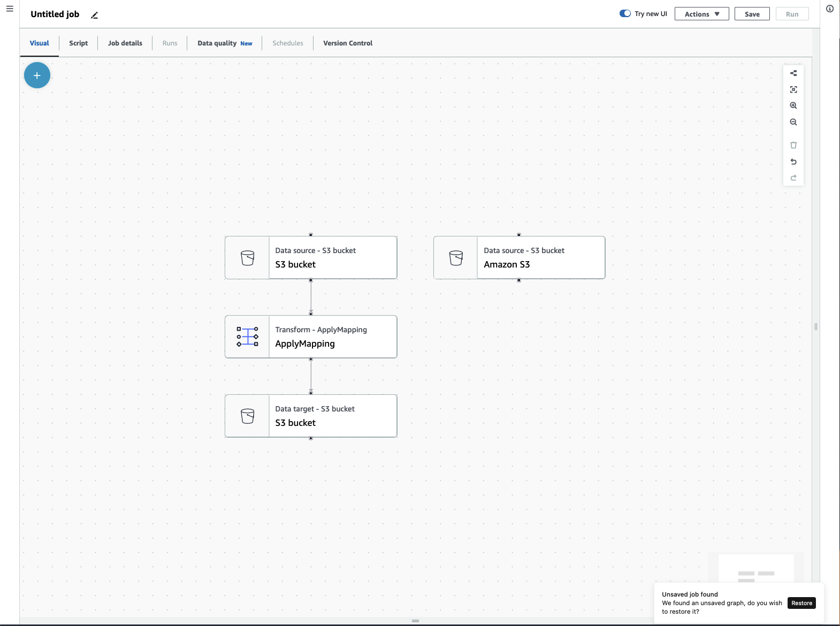Screen dimensions: 840x626
Task: Click the info icon at top right
Action: 829,9
